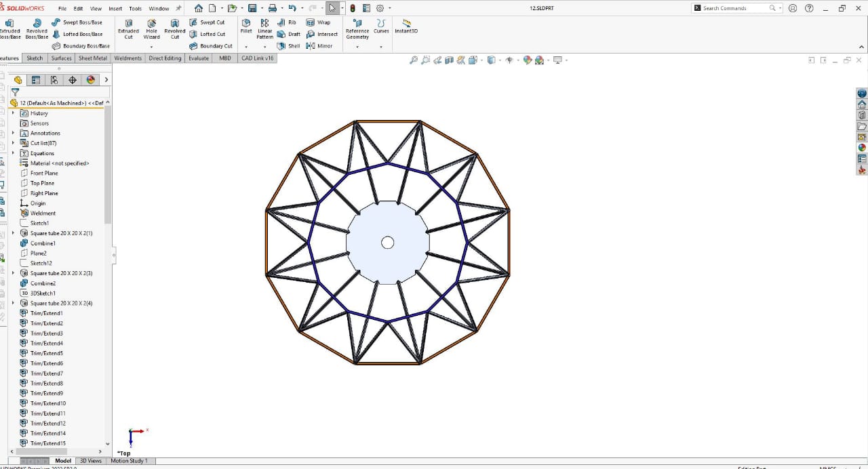Open the Linear Pattern dropdown arrow
Image resolution: width=868 pixels, height=469 pixels.
click(264, 47)
